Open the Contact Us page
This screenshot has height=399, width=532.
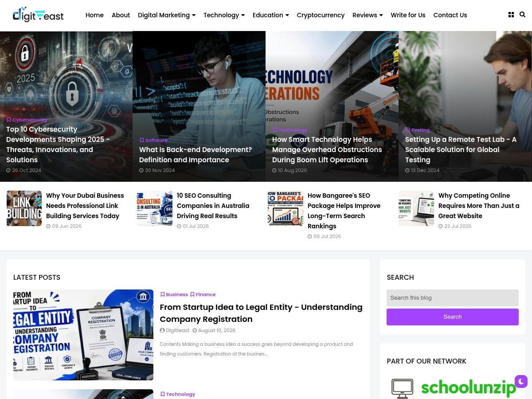click(x=450, y=15)
